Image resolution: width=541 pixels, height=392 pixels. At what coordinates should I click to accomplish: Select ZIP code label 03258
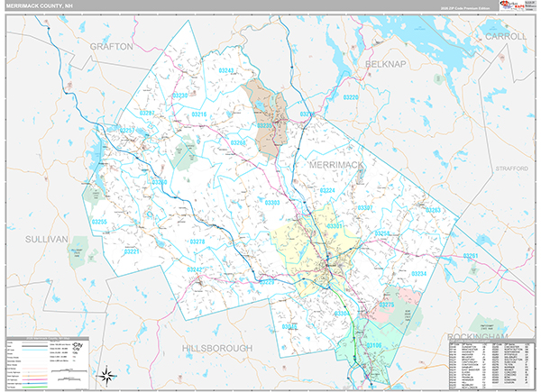point(382,233)
